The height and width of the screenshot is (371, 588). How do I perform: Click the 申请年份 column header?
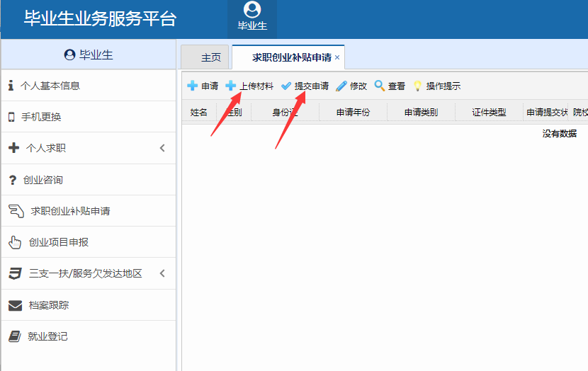coord(353,112)
